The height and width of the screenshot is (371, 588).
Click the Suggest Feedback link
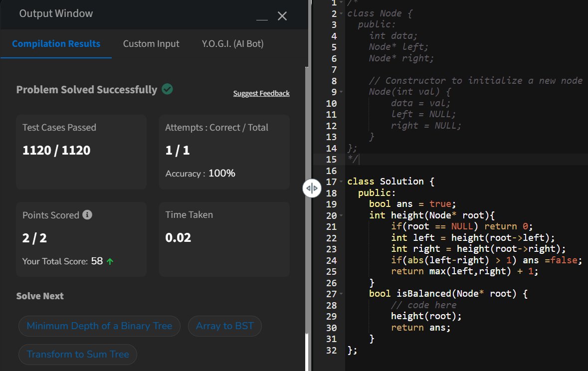(x=261, y=93)
